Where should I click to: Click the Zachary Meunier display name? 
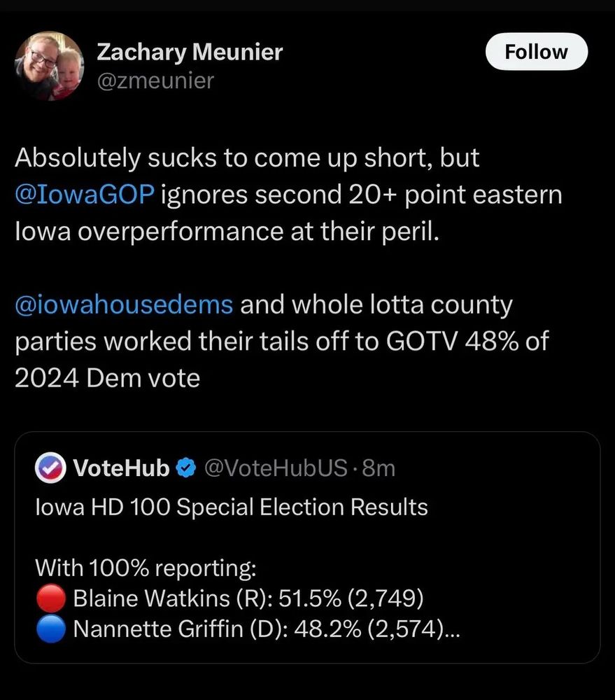pyautogui.click(x=190, y=52)
